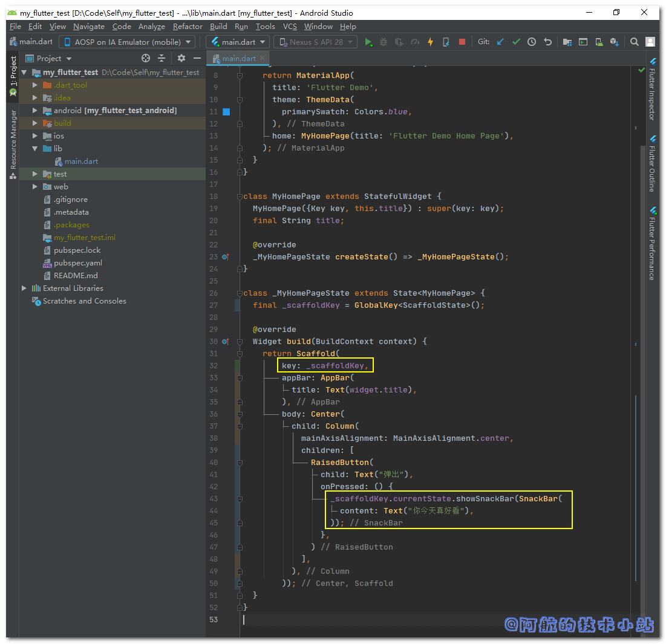Open the File menu

click(15, 27)
